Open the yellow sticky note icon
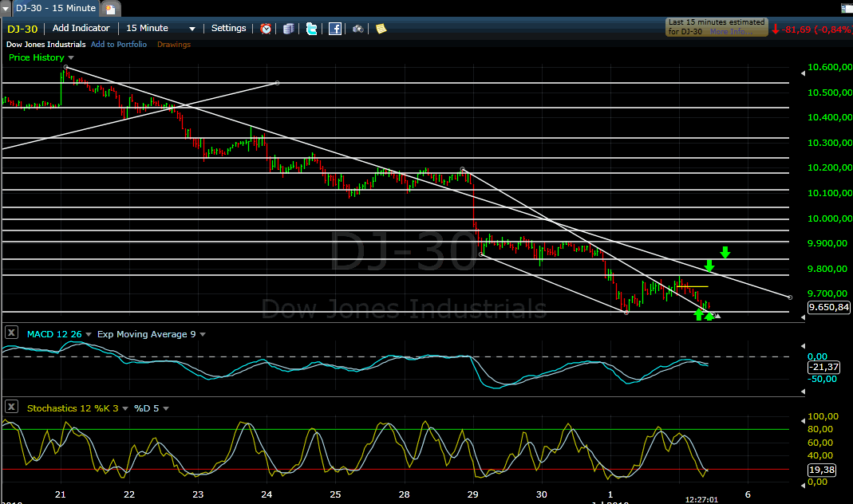Viewport: 853px width, 504px height. tap(381, 29)
